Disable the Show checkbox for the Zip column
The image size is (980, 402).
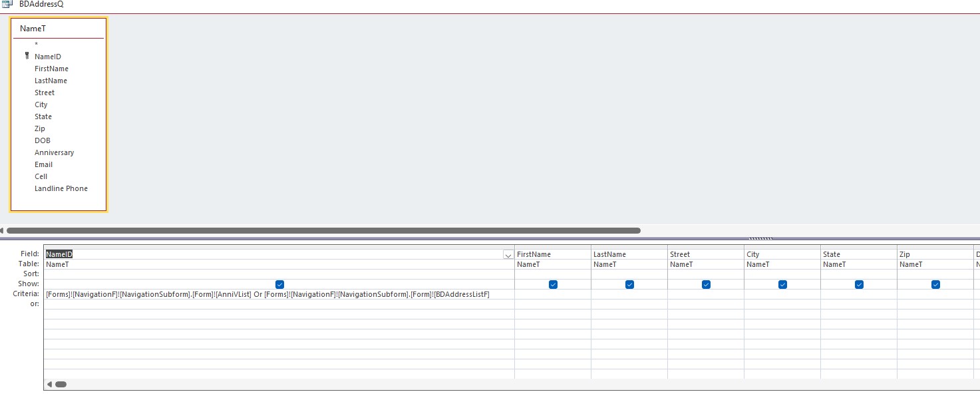click(x=935, y=284)
